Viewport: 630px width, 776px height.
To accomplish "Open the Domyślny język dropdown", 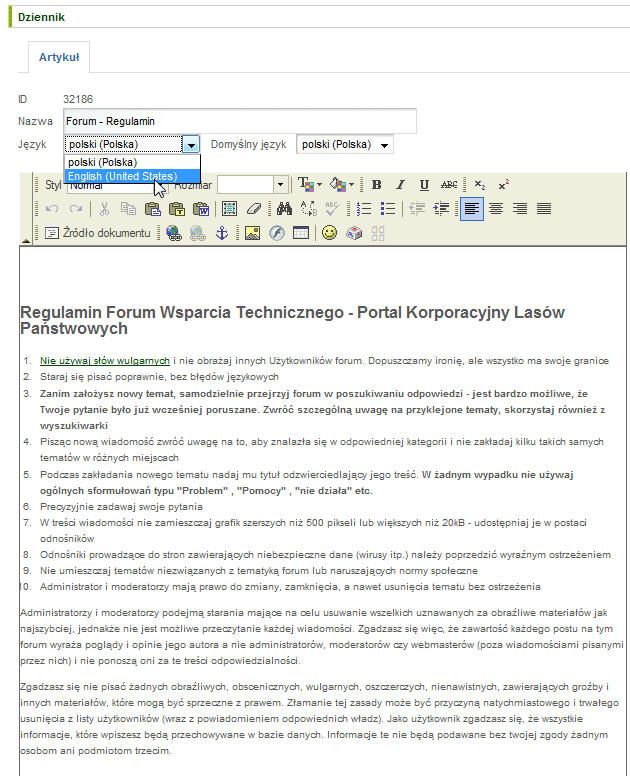I will tap(345, 145).
